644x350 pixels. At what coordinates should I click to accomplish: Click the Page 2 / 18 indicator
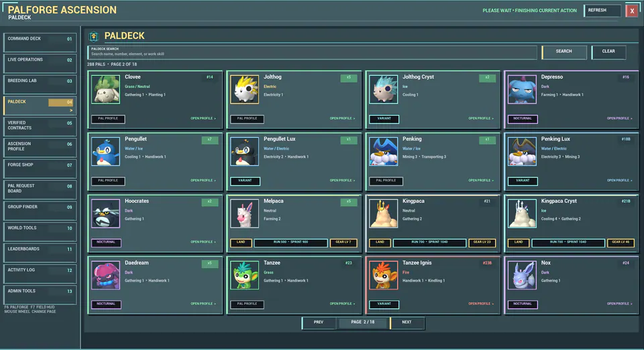coord(363,323)
